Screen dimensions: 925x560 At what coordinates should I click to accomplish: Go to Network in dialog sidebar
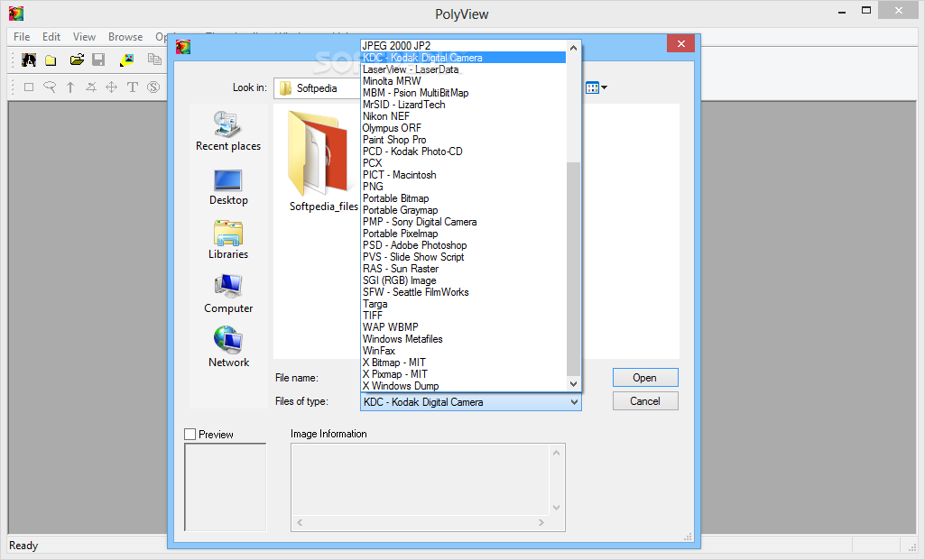pyautogui.click(x=228, y=347)
